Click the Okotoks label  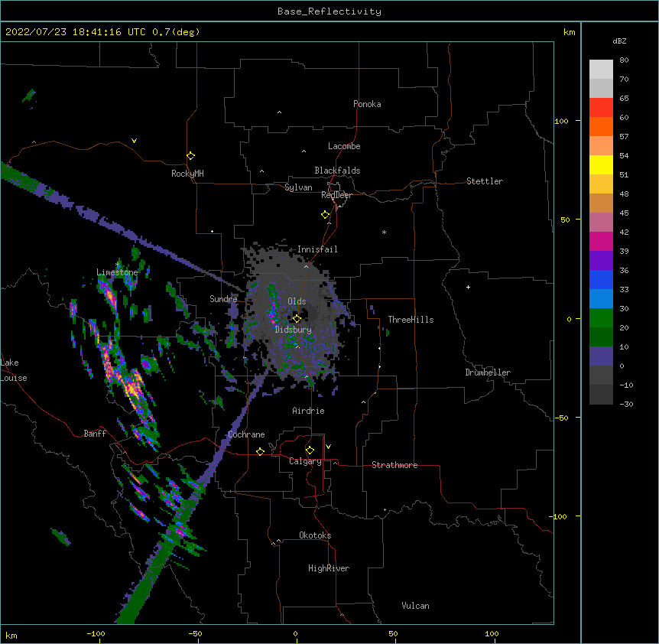coord(315,535)
